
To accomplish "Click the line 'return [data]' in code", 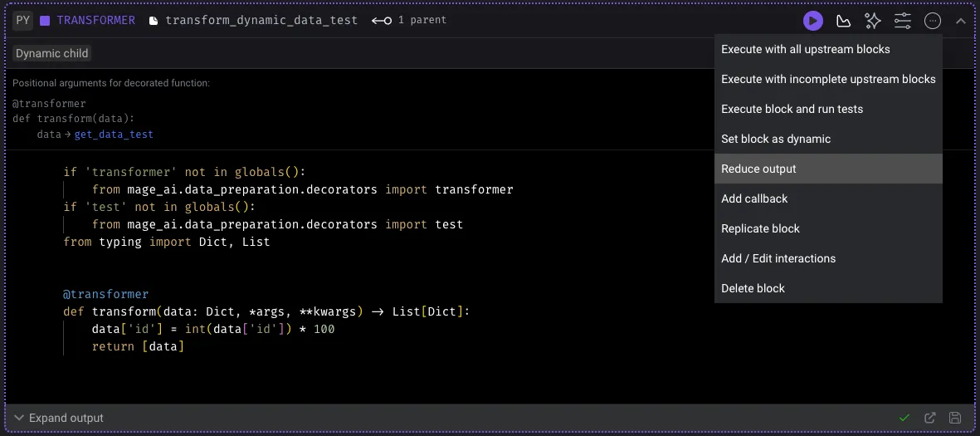I will click(x=138, y=346).
